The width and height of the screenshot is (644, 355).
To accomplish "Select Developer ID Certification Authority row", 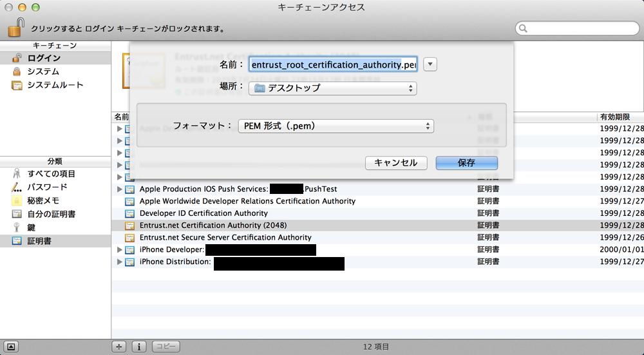I will 377,213.
